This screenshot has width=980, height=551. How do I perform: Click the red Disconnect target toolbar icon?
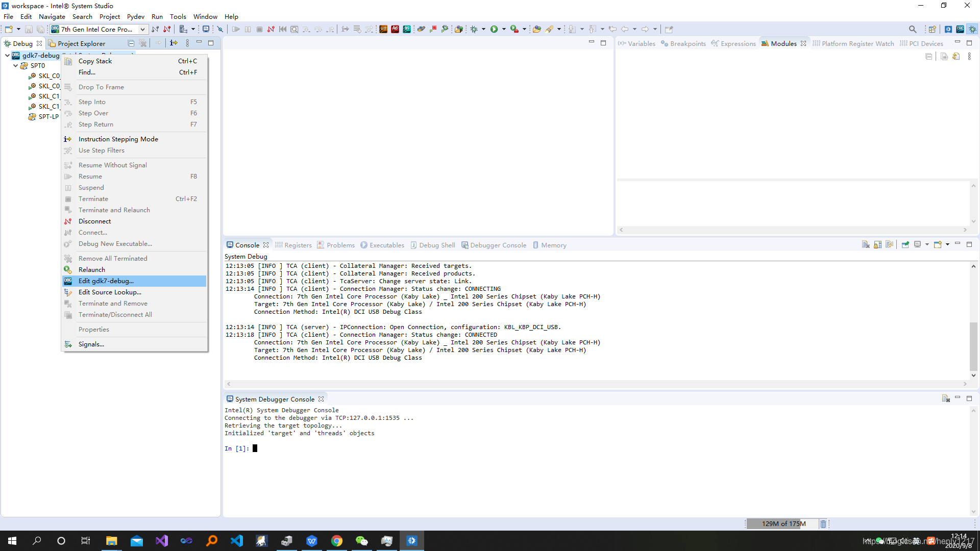(x=167, y=29)
